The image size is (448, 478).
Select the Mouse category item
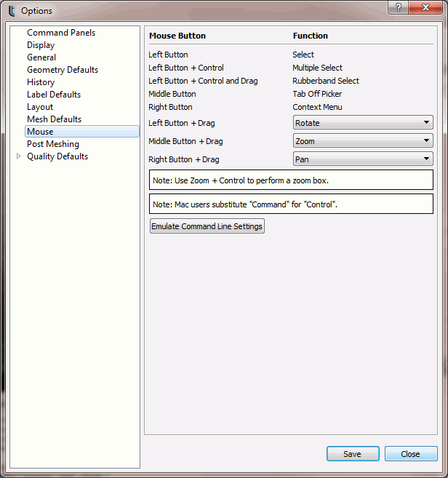coord(40,132)
